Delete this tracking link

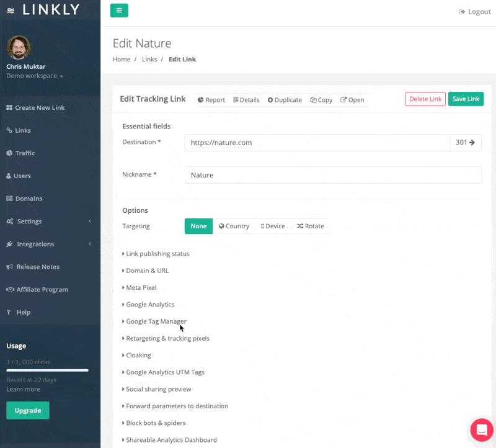[425, 99]
